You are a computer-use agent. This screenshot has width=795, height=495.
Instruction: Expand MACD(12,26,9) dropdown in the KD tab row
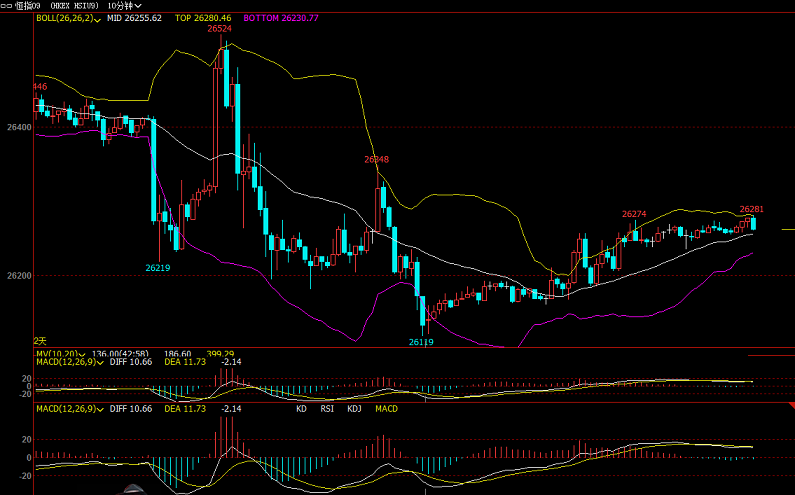(x=100, y=409)
